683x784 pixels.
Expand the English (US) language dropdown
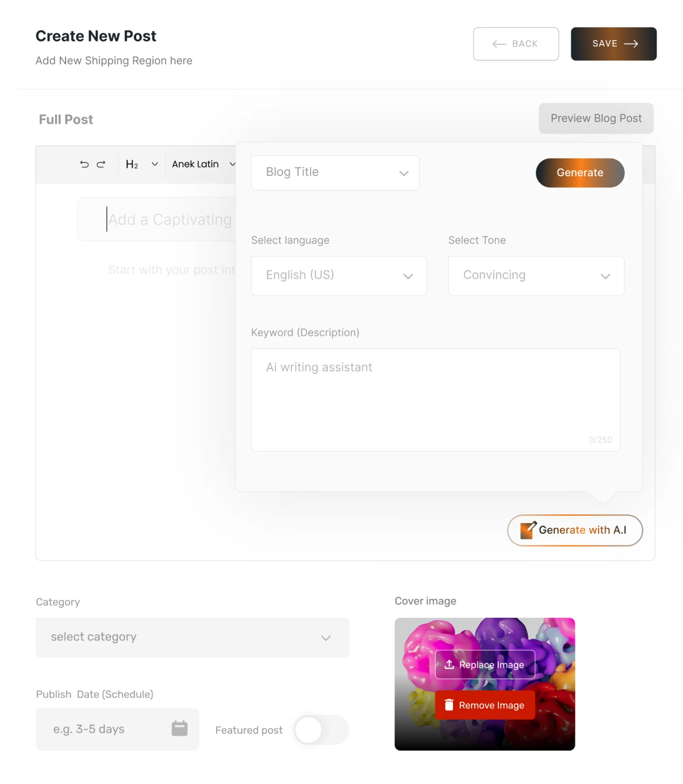(339, 276)
